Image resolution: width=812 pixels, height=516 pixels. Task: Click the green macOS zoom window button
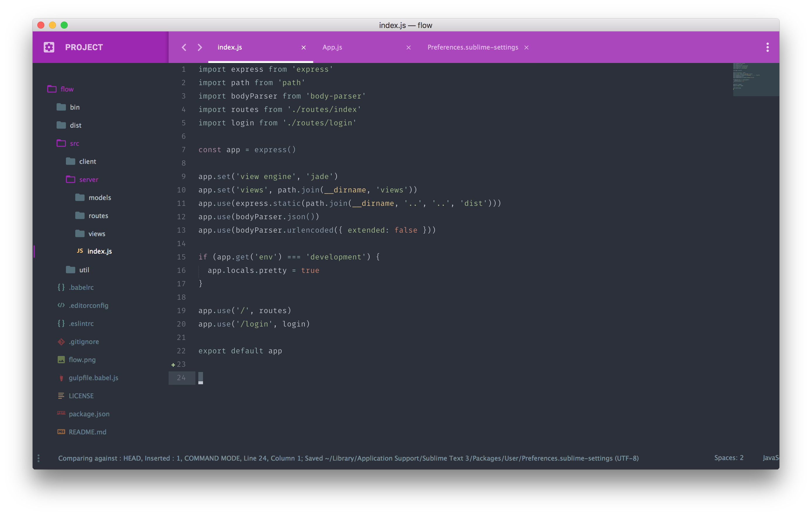[64, 25]
